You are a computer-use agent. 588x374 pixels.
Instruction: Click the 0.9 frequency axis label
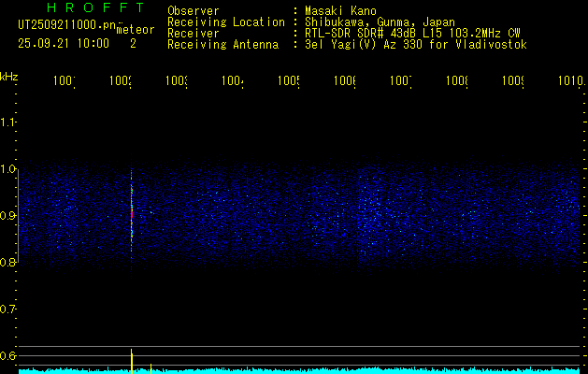(x=8, y=215)
